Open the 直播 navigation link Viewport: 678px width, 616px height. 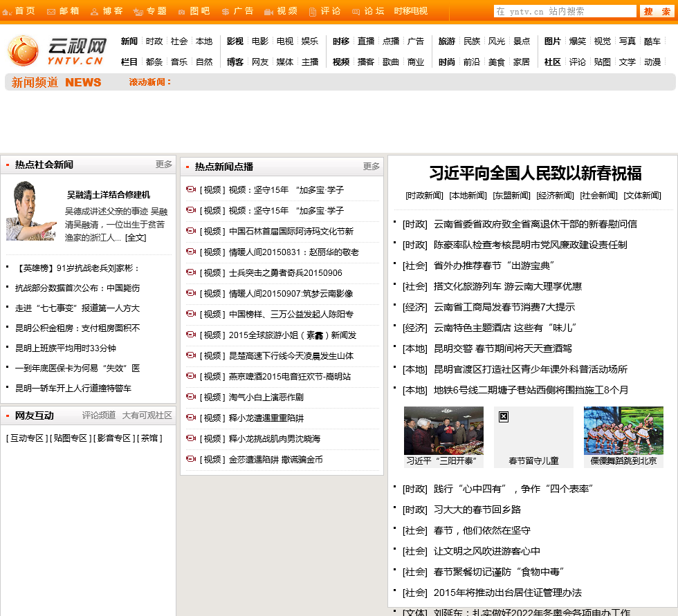coord(366,41)
